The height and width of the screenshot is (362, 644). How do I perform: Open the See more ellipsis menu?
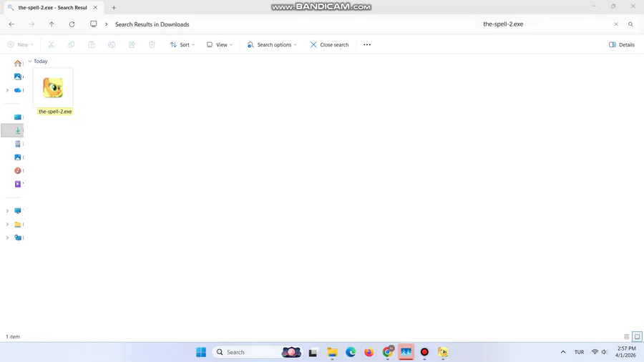tap(367, 45)
